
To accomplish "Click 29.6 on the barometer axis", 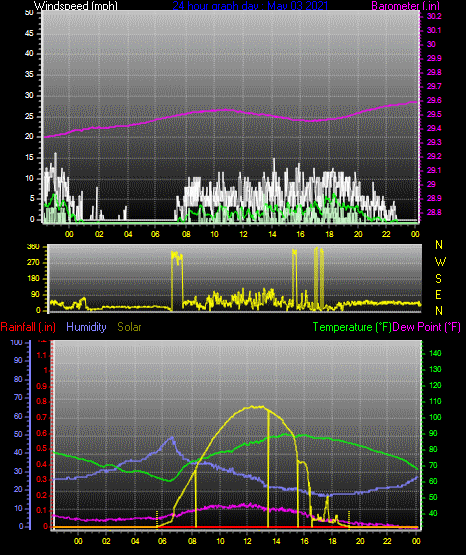I will click(x=434, y=101).
